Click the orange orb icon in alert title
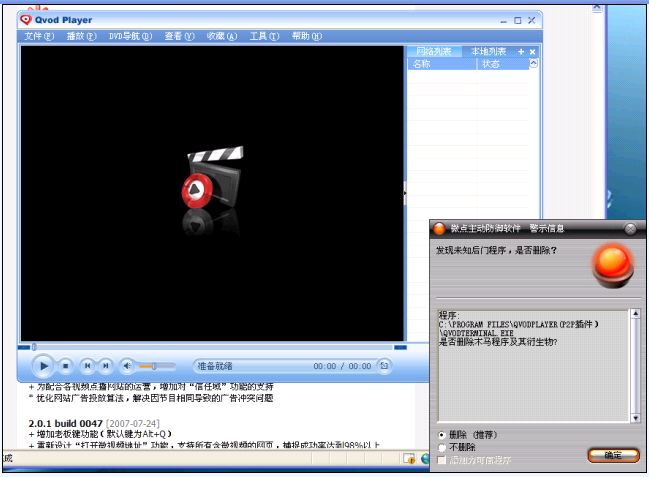 [439, 229]
